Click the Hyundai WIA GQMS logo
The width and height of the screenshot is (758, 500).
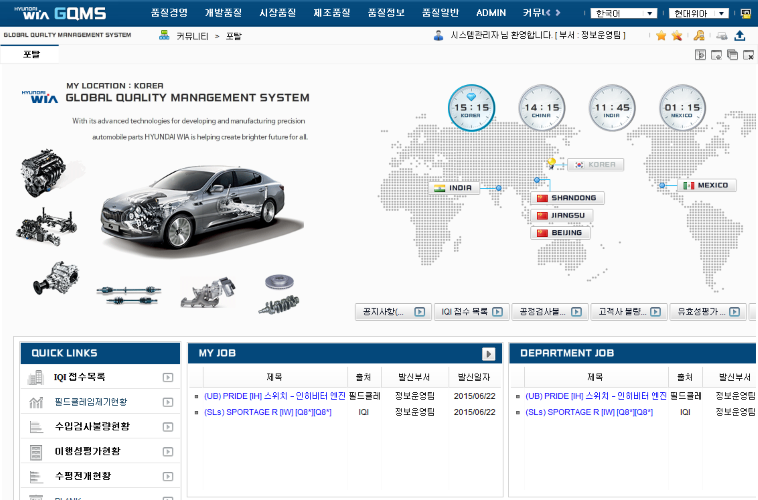pos(60,13)
